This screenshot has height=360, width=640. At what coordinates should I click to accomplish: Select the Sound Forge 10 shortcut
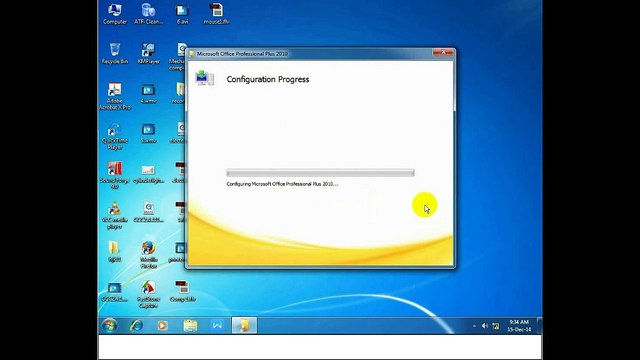115,176
